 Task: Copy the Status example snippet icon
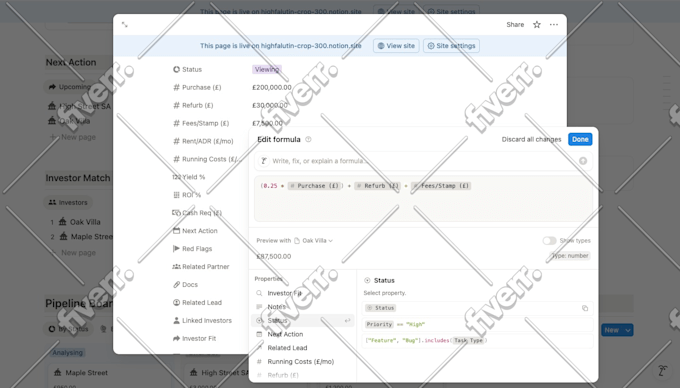click(x=585, y=308)
